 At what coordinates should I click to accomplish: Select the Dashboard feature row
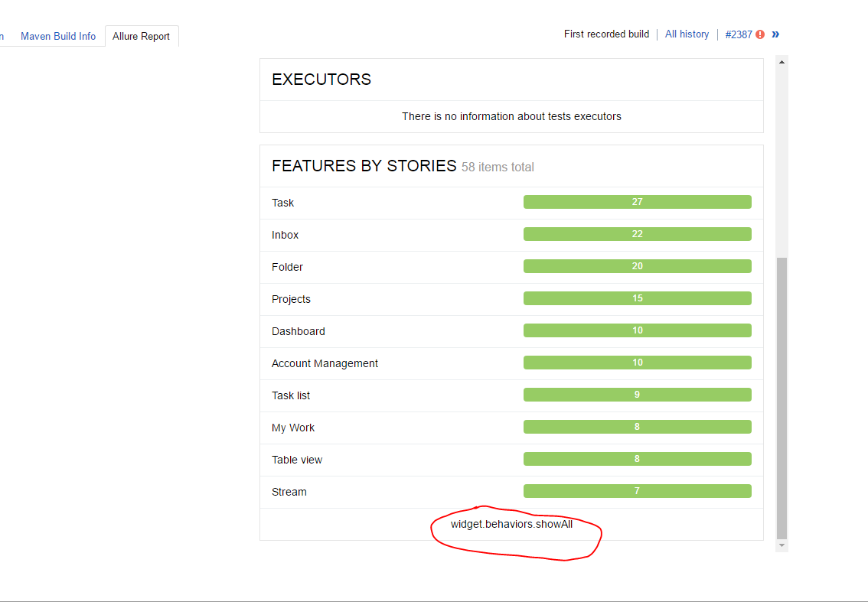[299, 330]
